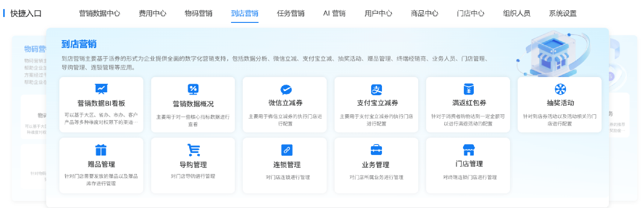Open the 业务管理 card title
This screenshot has height=208, width=644.
click(376, 165)
